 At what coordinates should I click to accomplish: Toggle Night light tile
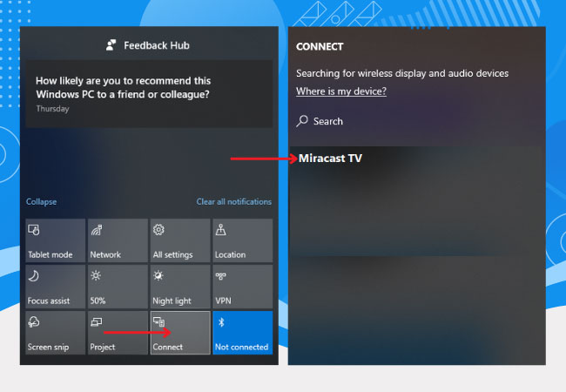coord(180,287)
